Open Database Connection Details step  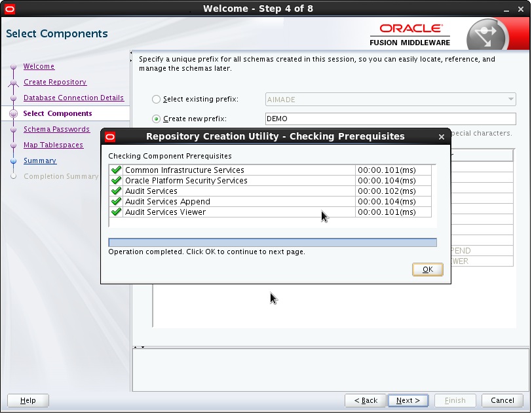coord(73,98)
